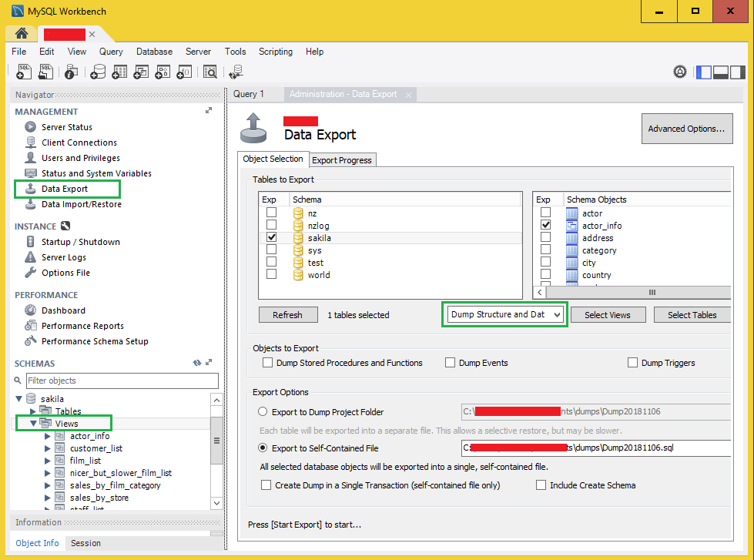
Task: Select Export to Dump Project Folder
Action: point(263,412)
